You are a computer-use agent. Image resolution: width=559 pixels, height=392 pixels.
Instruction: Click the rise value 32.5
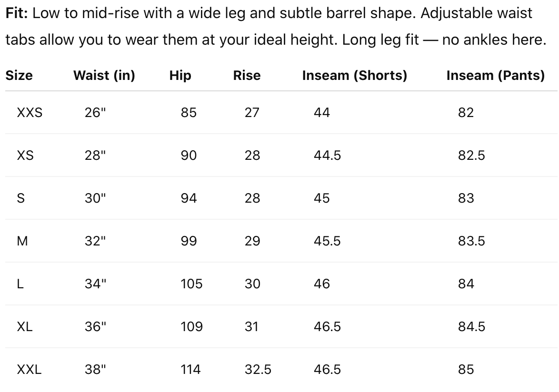tap(258, 369)
